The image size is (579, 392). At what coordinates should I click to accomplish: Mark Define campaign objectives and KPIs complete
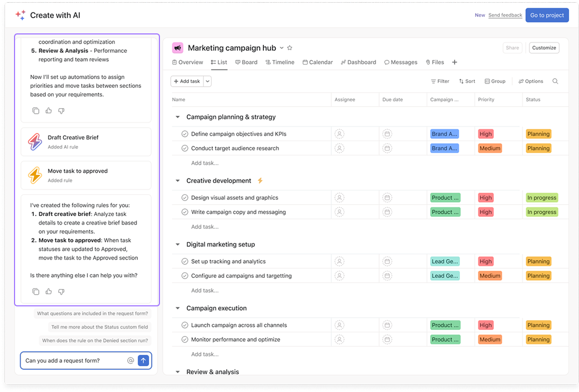185,134
